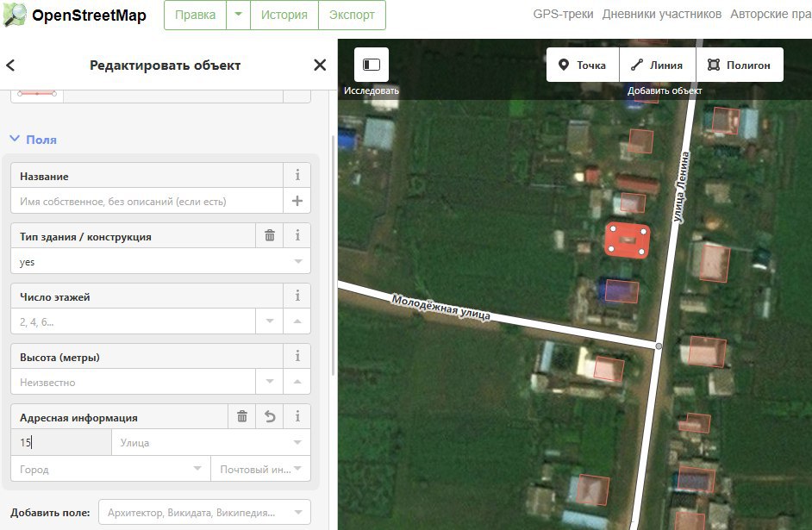Image resolution: width=812 pixels, height=530 pixels.
Task: Select the highlighted red building on map
Action: (628, 240)
